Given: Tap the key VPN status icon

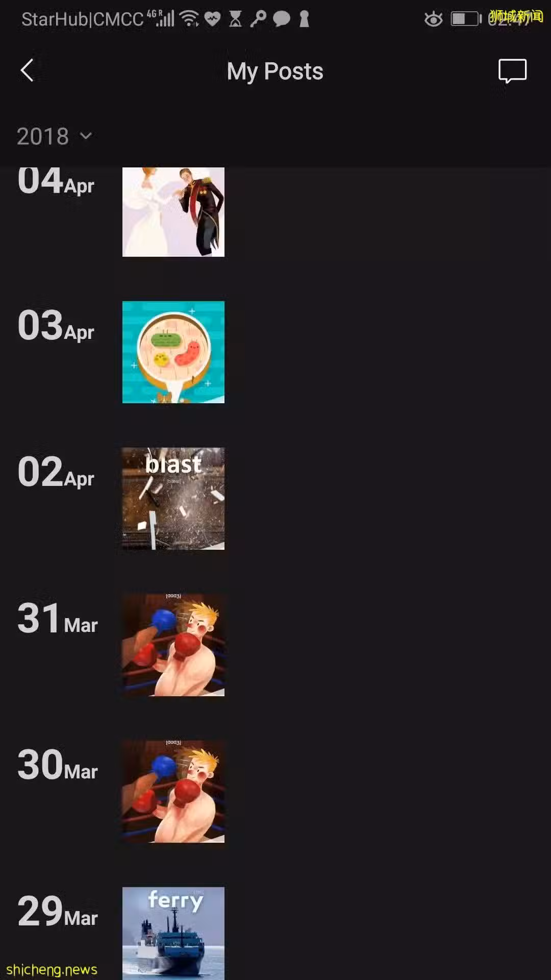Looking at the screenshot, I should 258,19.
